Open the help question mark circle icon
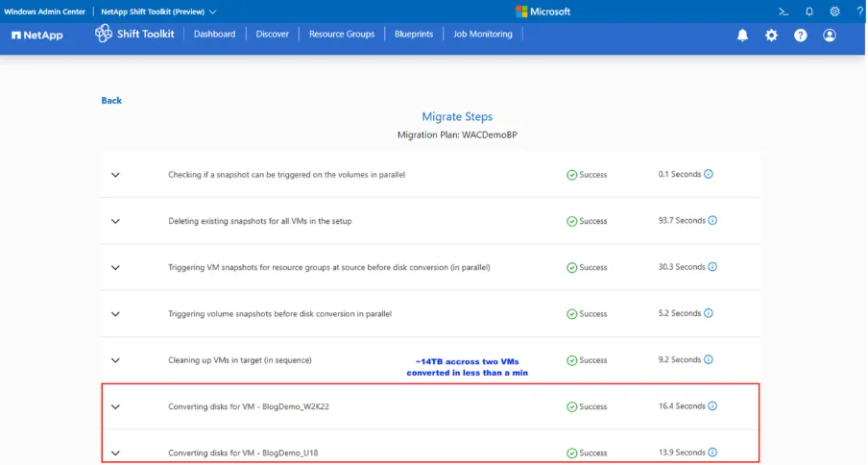868x465 pixels. pos(801,36)
